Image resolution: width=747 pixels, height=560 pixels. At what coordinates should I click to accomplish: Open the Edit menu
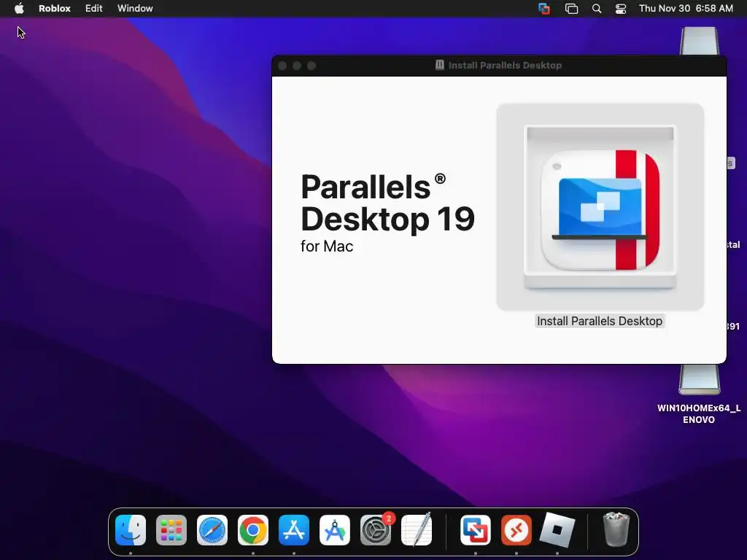[94, 8]
